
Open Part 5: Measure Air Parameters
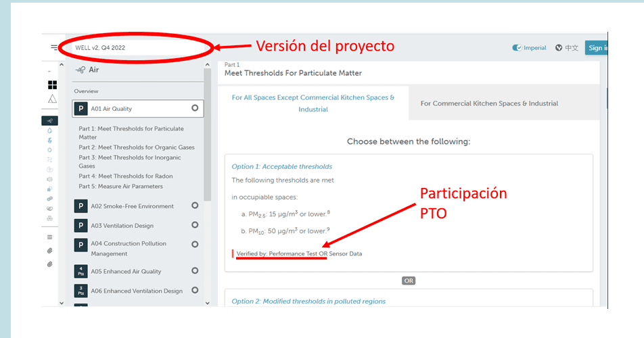(x=120, y=186)
